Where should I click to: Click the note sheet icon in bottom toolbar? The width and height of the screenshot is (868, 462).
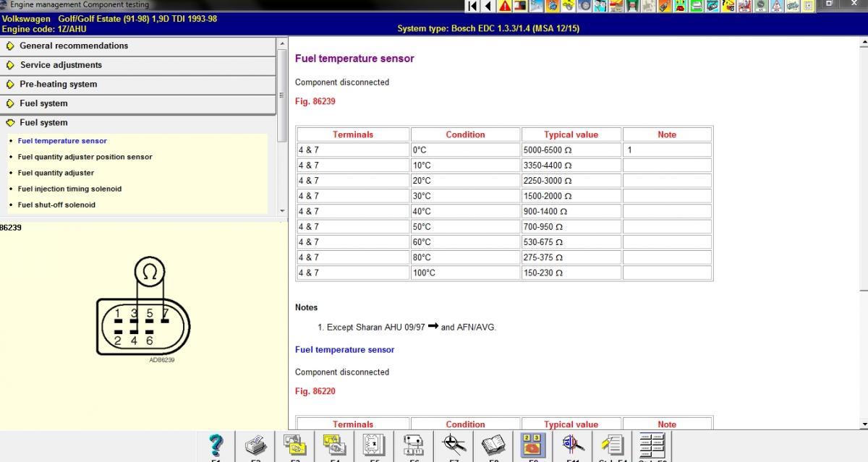612,445
